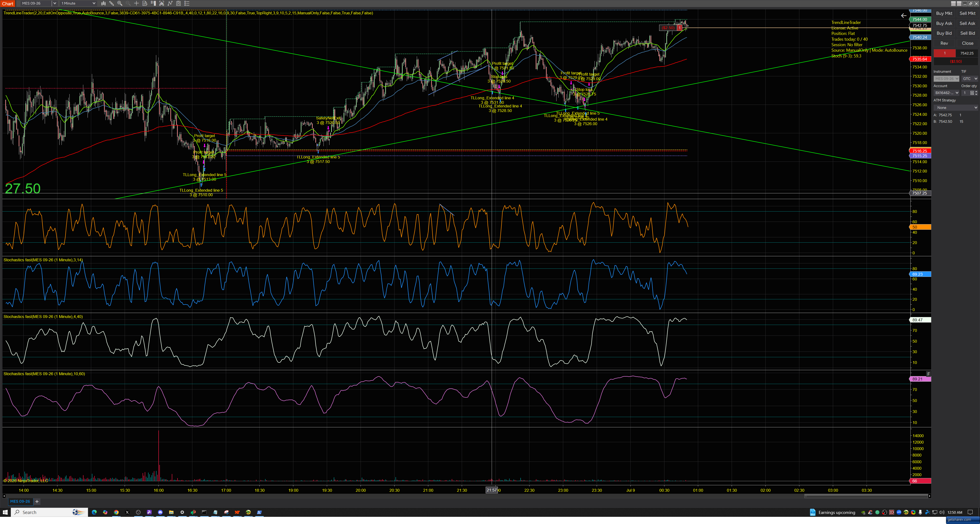The width and height of the screenshot is (980, 524).
Task: Click the F marker on bottom stochastics panel
Action: click(928, 374)
